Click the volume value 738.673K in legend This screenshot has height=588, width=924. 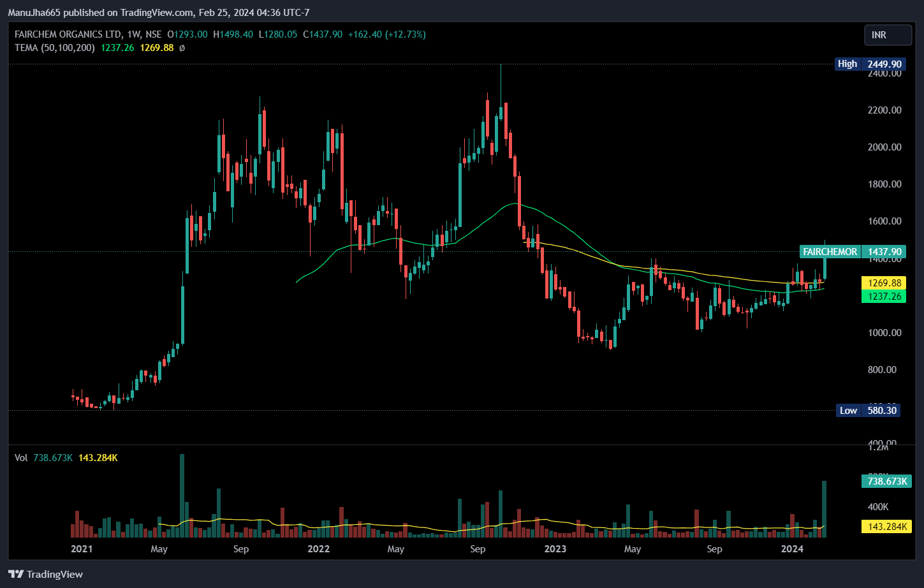(x=53, y=458)
